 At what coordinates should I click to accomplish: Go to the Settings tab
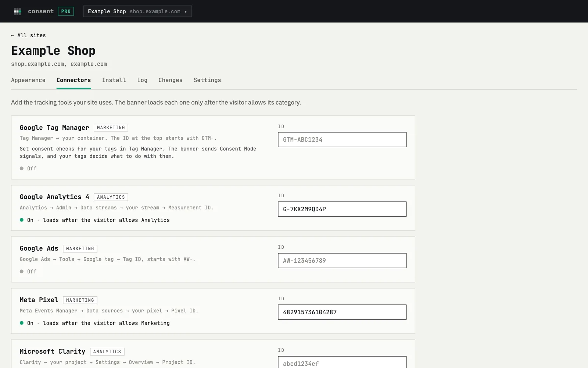coord(207,80)
